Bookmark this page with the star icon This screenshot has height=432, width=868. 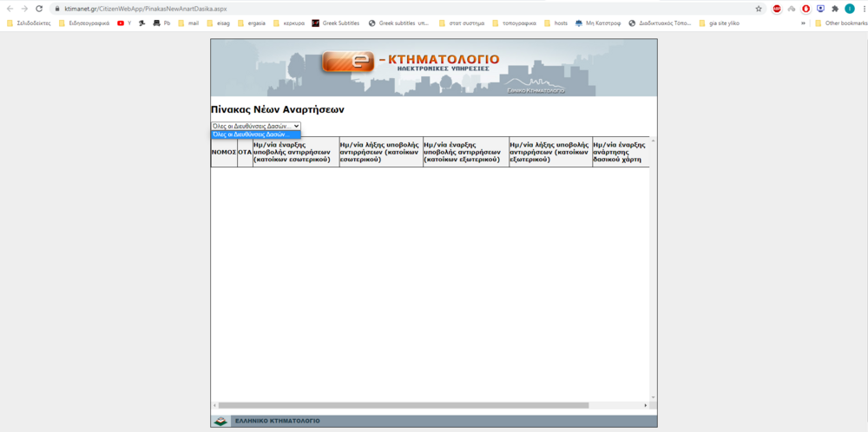click(x=759, y=9)
